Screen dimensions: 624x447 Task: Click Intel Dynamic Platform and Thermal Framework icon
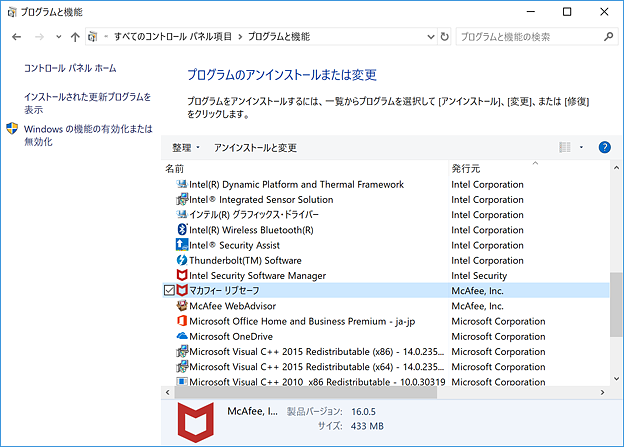pos(182,184)
